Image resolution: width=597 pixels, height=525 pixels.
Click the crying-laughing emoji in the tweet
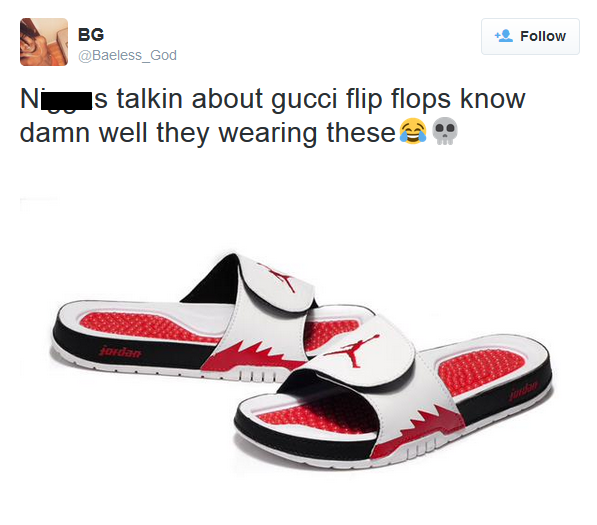click(x=413, y=131)
